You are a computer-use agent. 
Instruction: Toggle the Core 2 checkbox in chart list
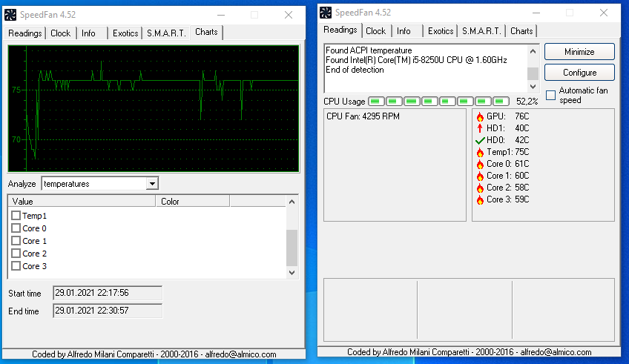coord(16,254)
